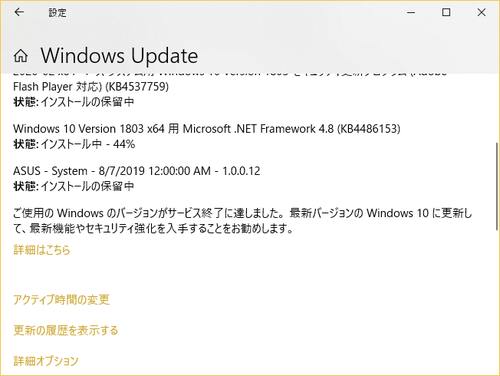Maximize the 設定 window
The height and width of the screenshot is (376, 500).
coord(446,12)
